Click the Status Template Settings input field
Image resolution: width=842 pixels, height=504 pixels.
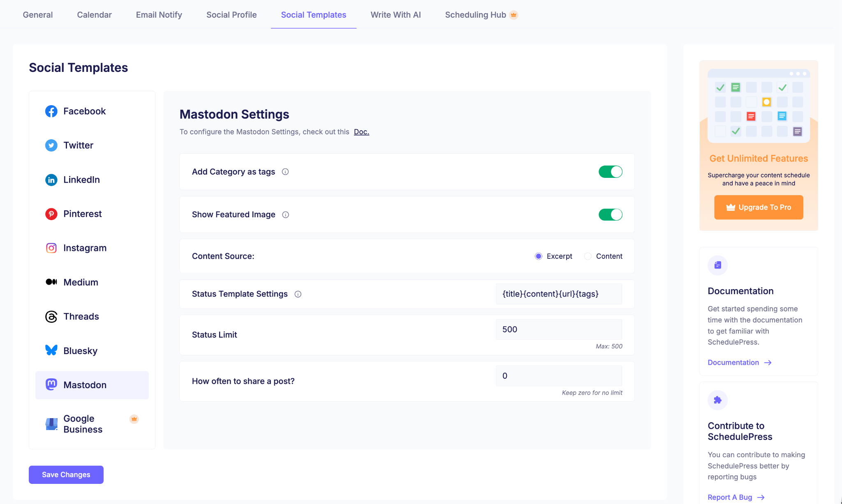(559, 294)
